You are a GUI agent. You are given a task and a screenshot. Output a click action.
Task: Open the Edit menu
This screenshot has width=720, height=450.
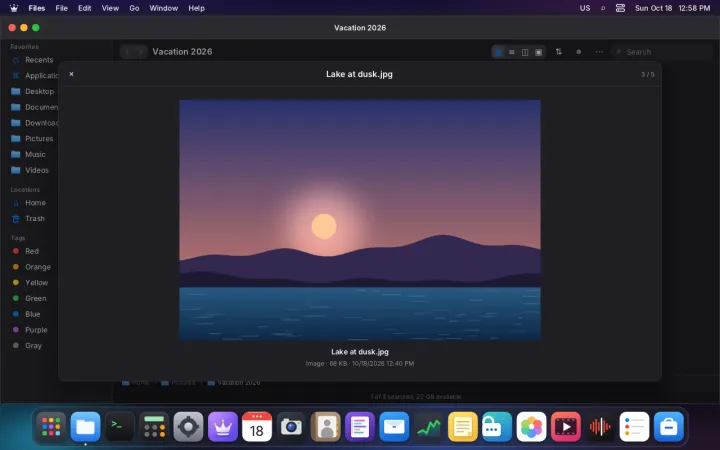pos(84,8)
